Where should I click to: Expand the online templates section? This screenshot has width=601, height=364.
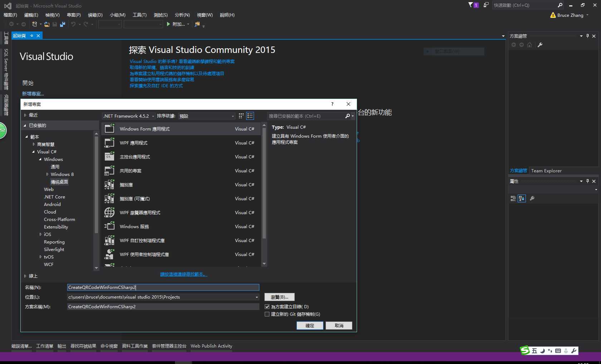pyautogui.click(x=25, y=276)
